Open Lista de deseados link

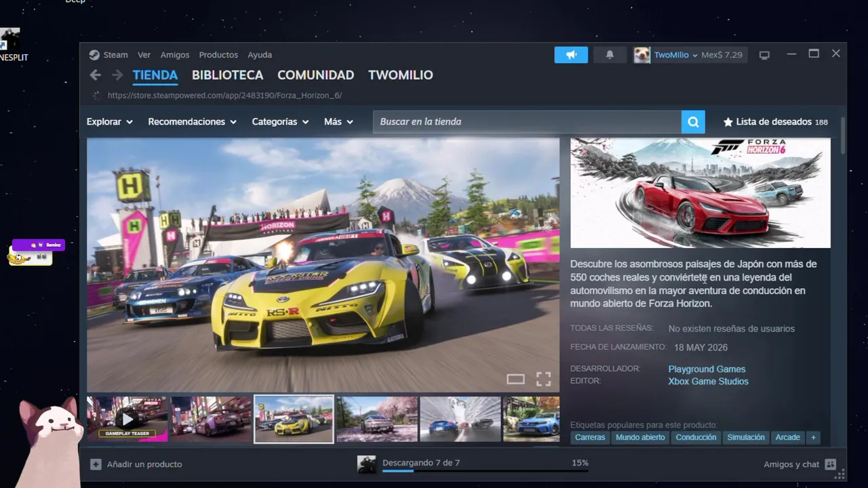774,122
